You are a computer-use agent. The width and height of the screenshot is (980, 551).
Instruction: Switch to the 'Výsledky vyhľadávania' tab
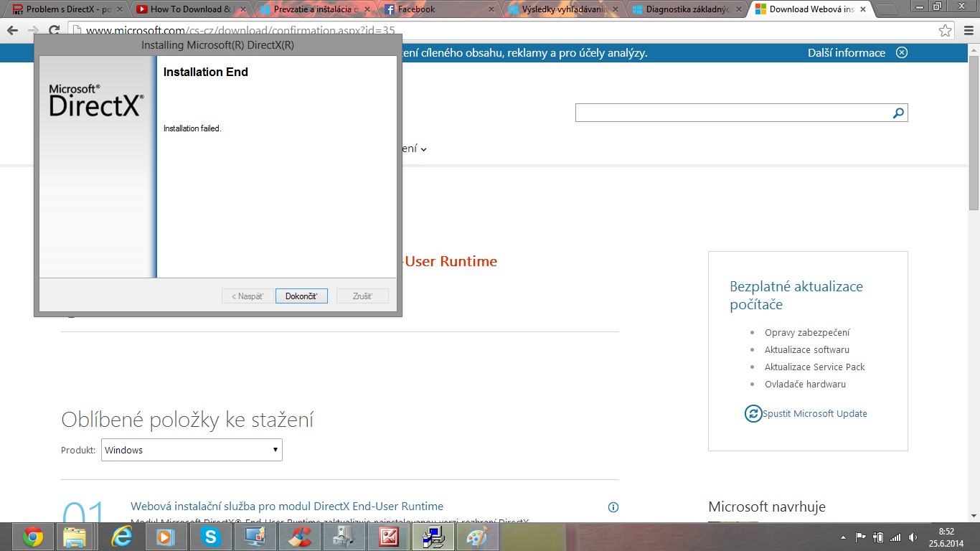[562, 9]
